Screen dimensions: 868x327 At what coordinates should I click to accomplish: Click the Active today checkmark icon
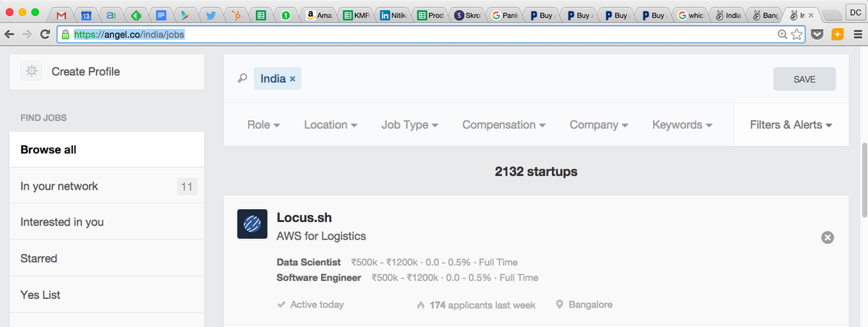point(281,305)
